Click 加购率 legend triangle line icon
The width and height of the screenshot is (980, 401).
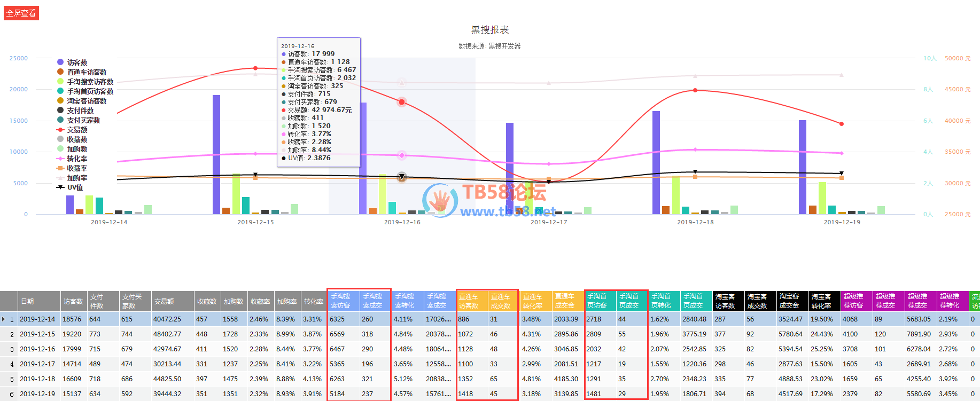click(60, 178)
